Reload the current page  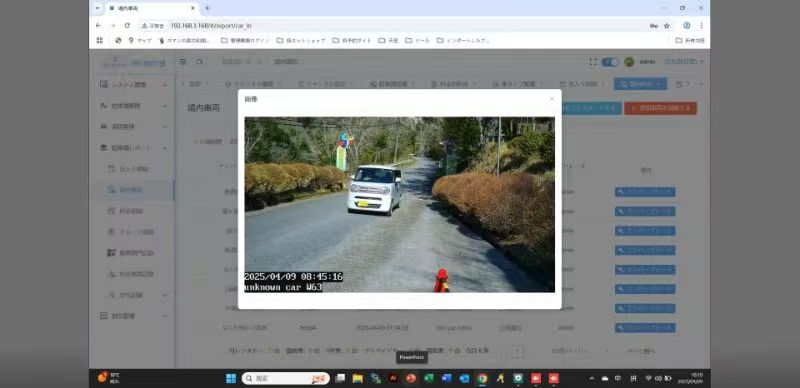coord(127,26)
